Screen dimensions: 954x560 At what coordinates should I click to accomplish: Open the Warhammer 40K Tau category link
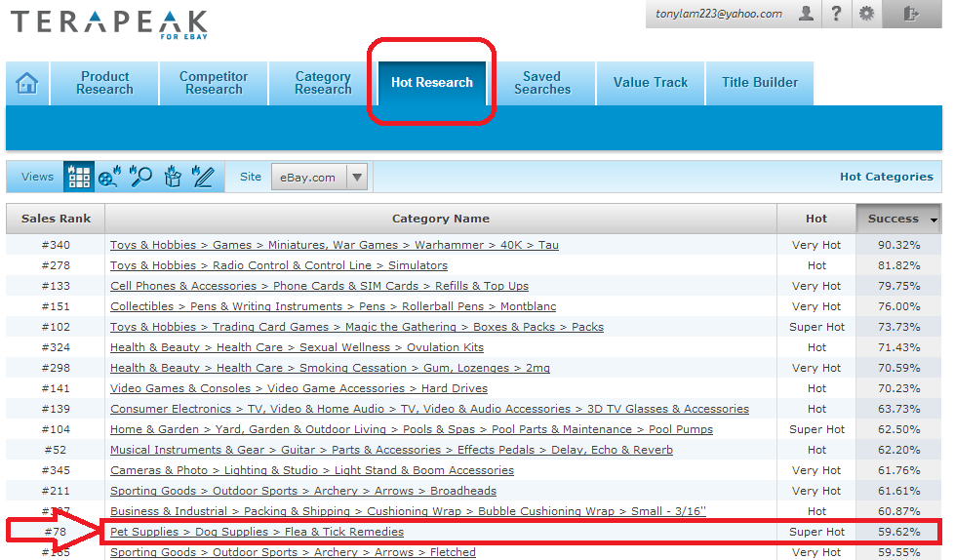click(x=334, y=245)
